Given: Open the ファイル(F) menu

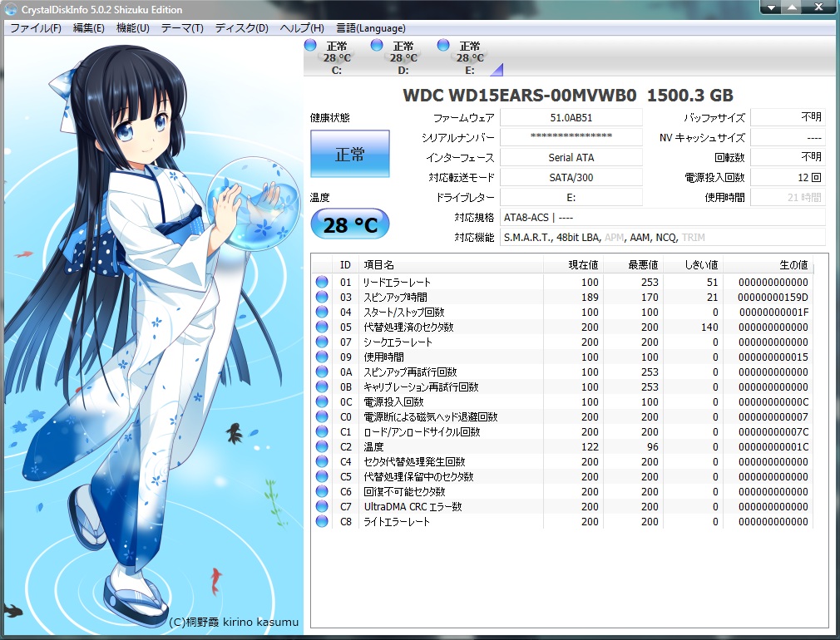Looking at the screenshot, I should point(35,28).
